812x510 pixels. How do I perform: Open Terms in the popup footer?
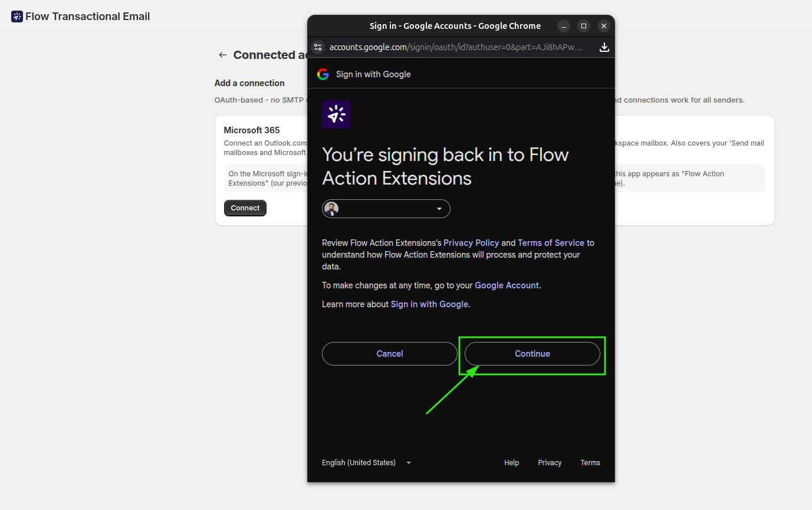click(x=590, y=463)
